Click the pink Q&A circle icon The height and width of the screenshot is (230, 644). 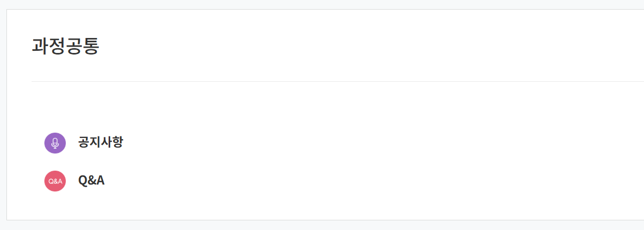coord(55,181)
